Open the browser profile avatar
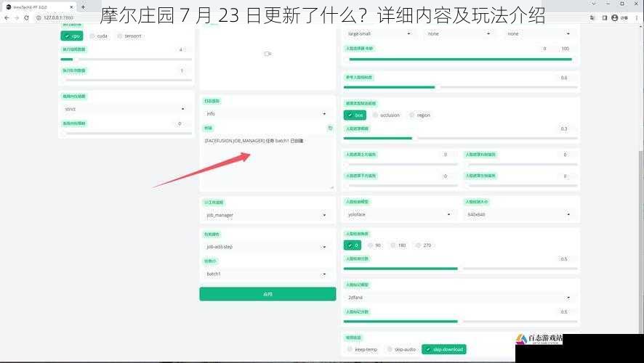The width and height of the screenshot is (644, 363). (x=614, y=18)
